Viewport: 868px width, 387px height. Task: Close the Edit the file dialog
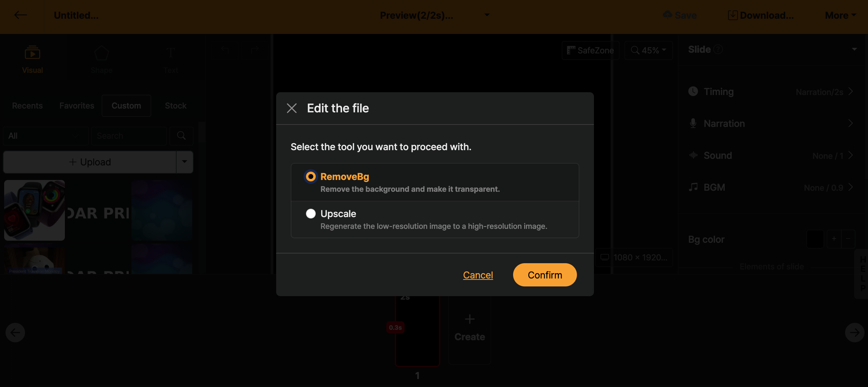[292, 108]
